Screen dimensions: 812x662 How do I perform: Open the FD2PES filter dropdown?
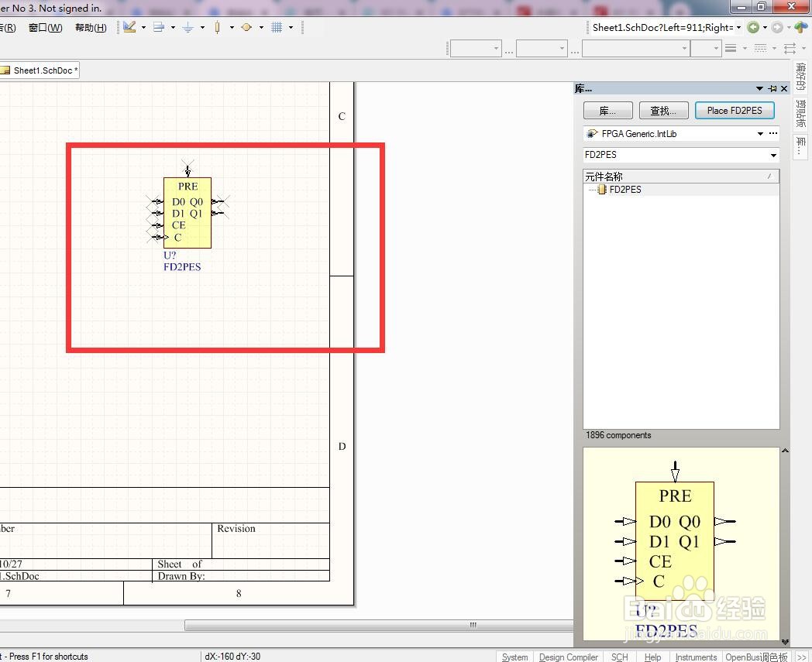click(773, 155)
